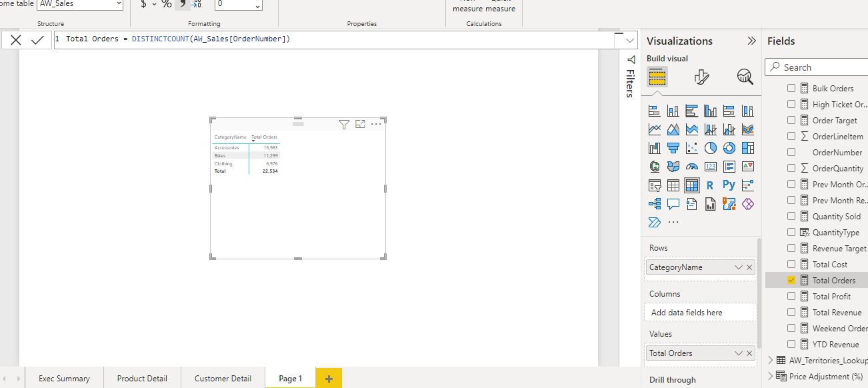
Task: Check the Quantity Sold field
Action: tap(791, 216)
